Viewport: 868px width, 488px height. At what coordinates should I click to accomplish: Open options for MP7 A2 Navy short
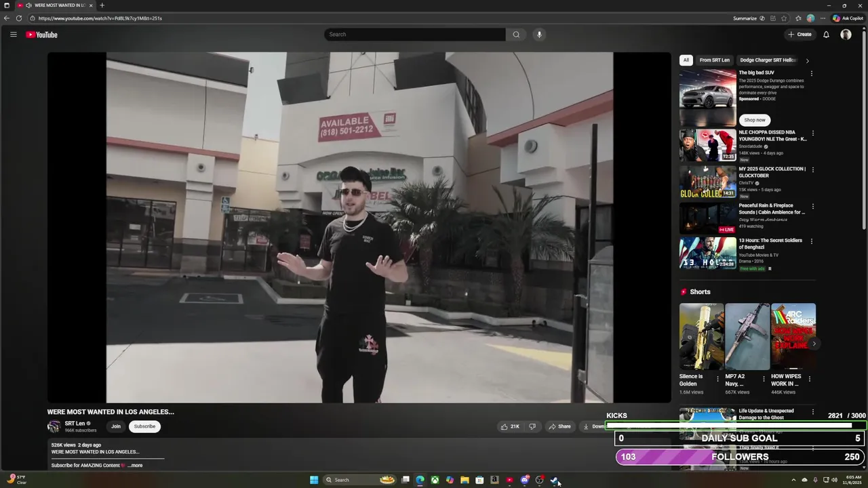point(764,379)
